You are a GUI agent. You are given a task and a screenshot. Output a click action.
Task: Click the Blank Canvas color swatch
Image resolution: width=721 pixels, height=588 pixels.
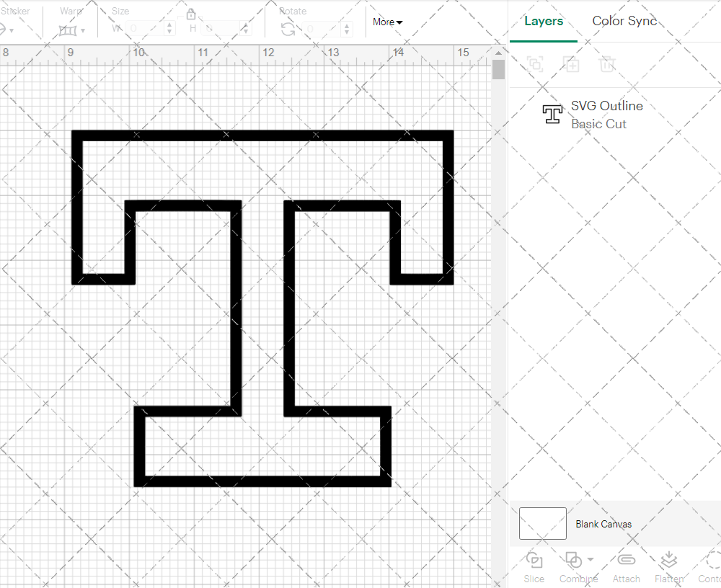pyautogui.click(x=542, y=524)
